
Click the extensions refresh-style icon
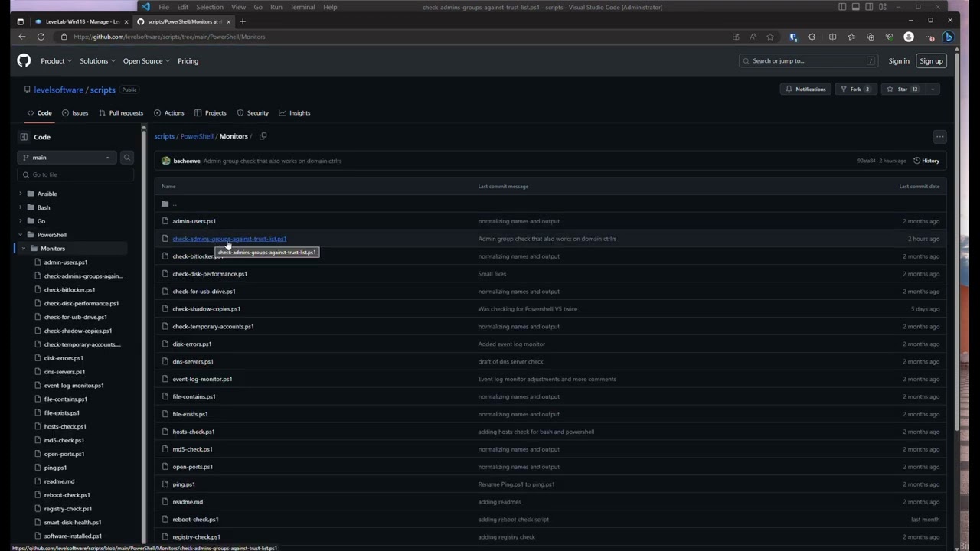click(812, 37)
